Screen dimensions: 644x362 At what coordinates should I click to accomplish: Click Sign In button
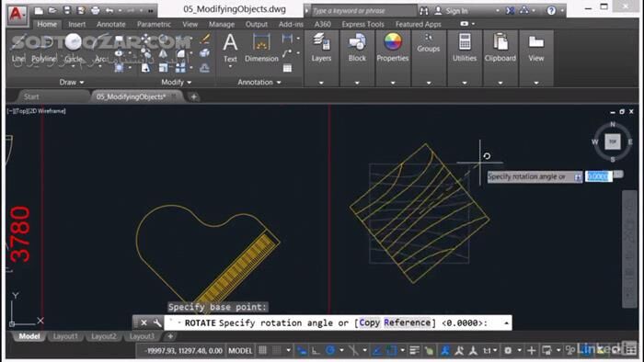point(452,11)
